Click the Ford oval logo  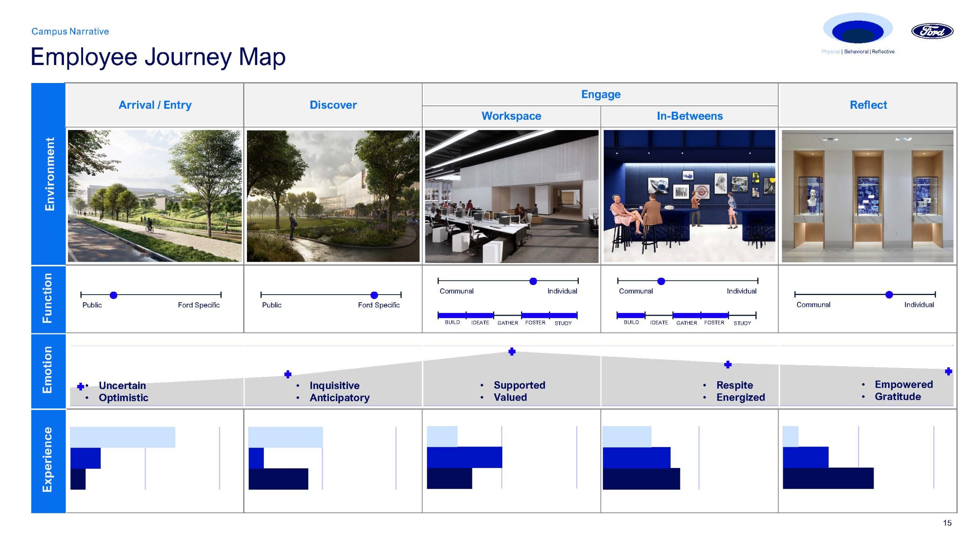click(932, 31)
